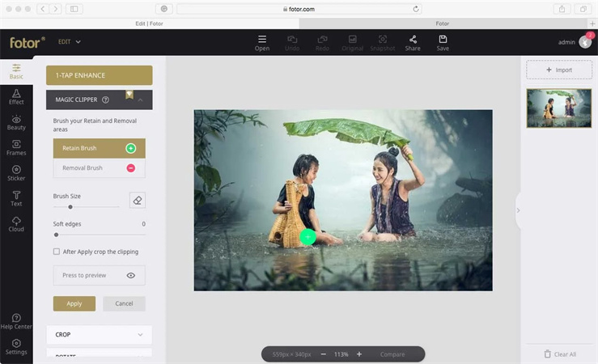
Task: Click the Cancel button
Action: (x=124, y=303)
